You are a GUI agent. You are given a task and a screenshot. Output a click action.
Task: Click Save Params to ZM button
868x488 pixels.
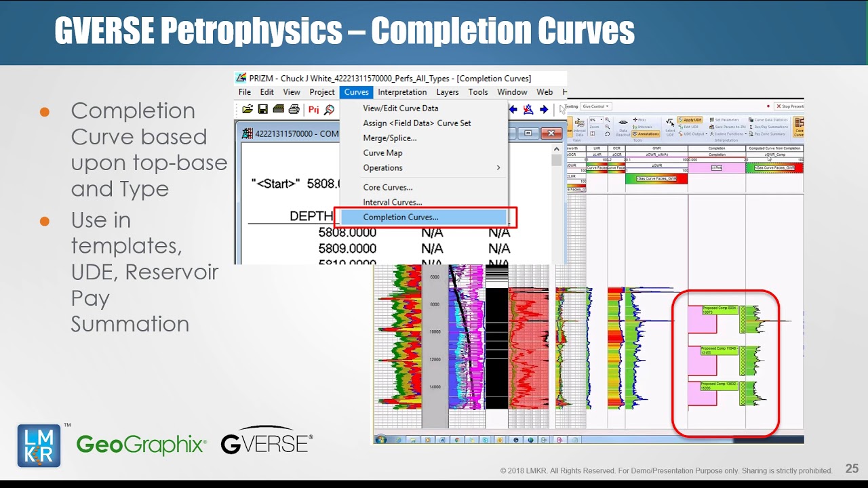728,127
